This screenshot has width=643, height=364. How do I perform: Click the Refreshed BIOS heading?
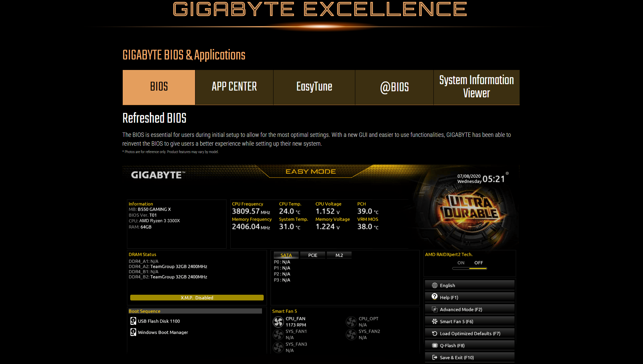[154, 118]
